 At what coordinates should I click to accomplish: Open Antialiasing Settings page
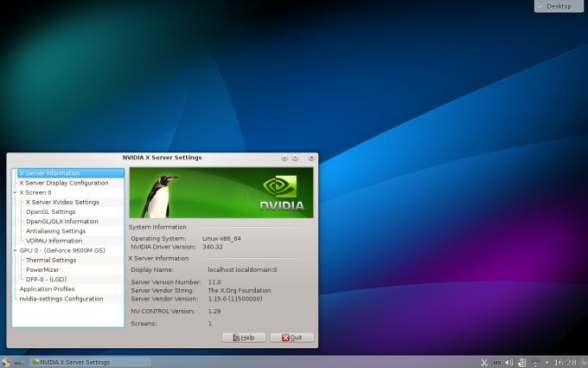tap(56, 231)
